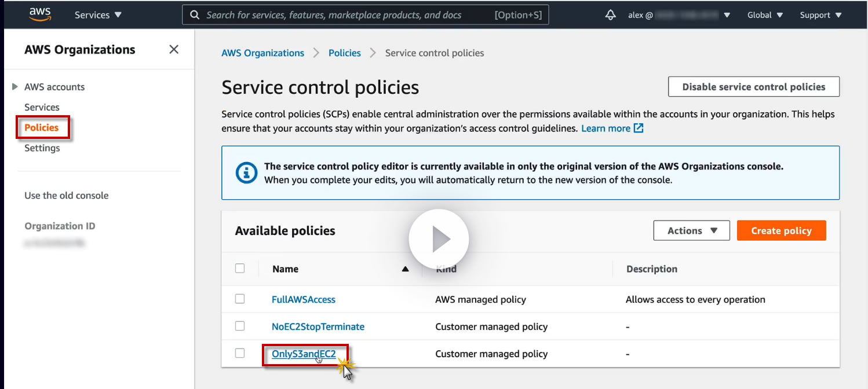Viewport: 868px width, 389px height.
Task: Expand the AWS accounts tree item
Action: coord(15,87)
